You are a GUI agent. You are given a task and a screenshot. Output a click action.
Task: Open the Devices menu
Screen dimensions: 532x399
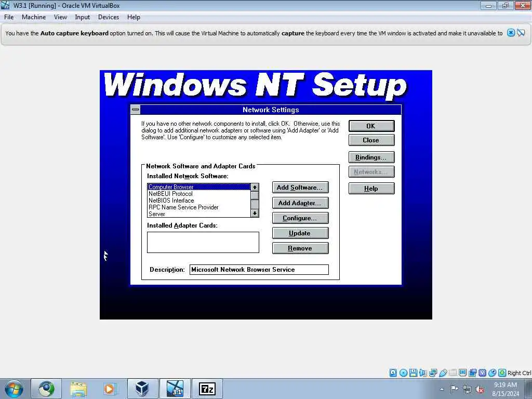[108, 17]
